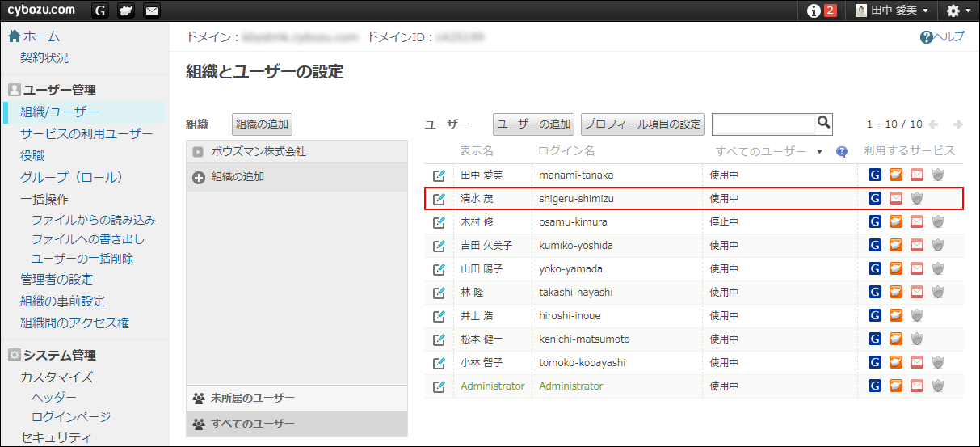Edit user 田中 愛美 pencil icon
The image size is (980, 447).
pos(439,175)
